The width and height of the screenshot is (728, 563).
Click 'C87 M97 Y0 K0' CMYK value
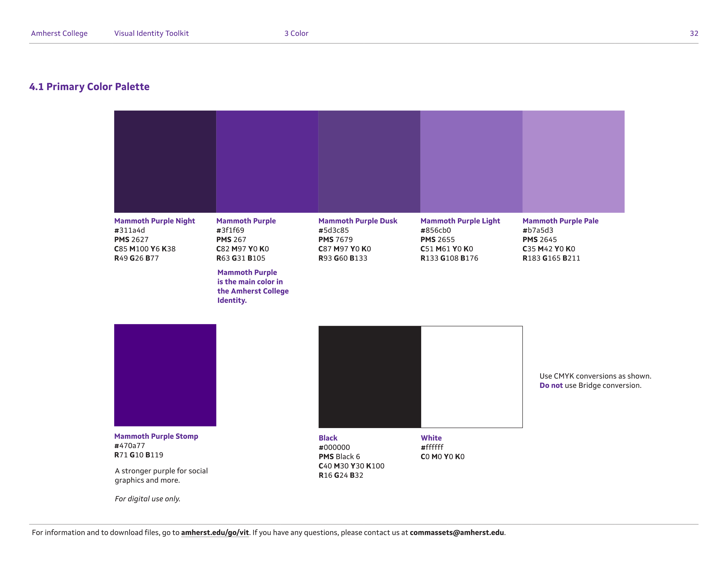coord(345,249)
